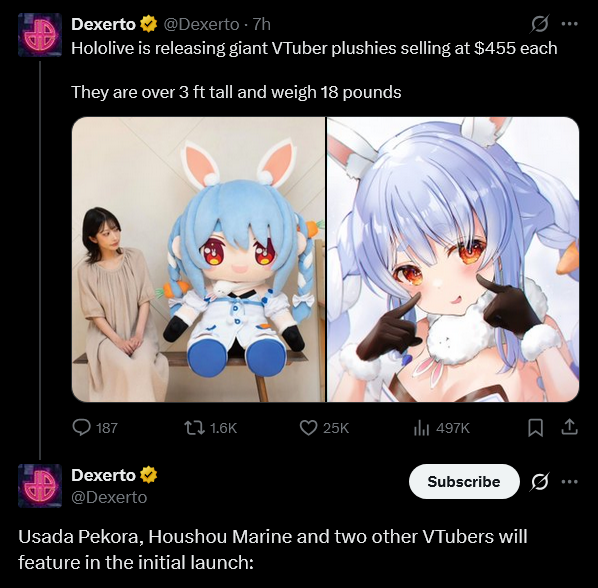598x588 pixels.
Task: Open the @Dexerto handle in the top tweet
Action: [x=201, y=24]
